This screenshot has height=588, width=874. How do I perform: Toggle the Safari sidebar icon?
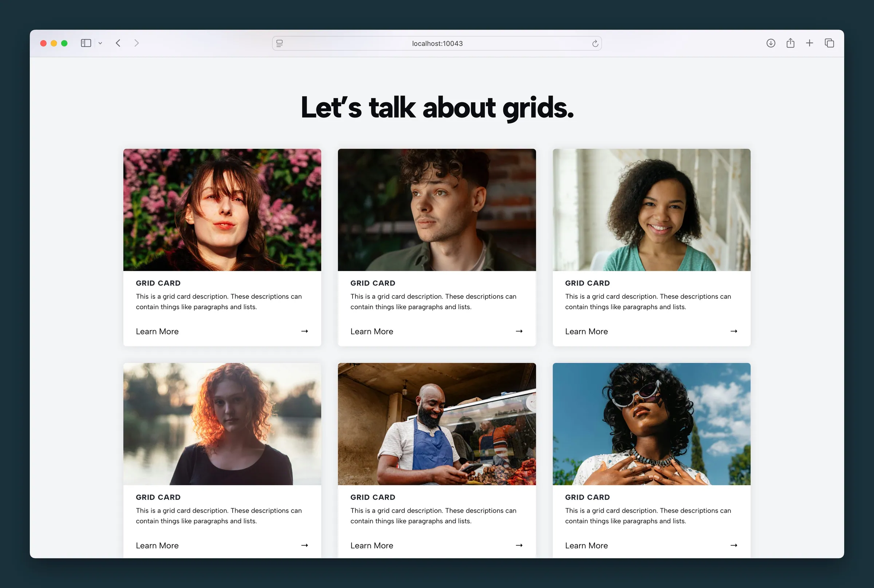(x=86, y=43)
